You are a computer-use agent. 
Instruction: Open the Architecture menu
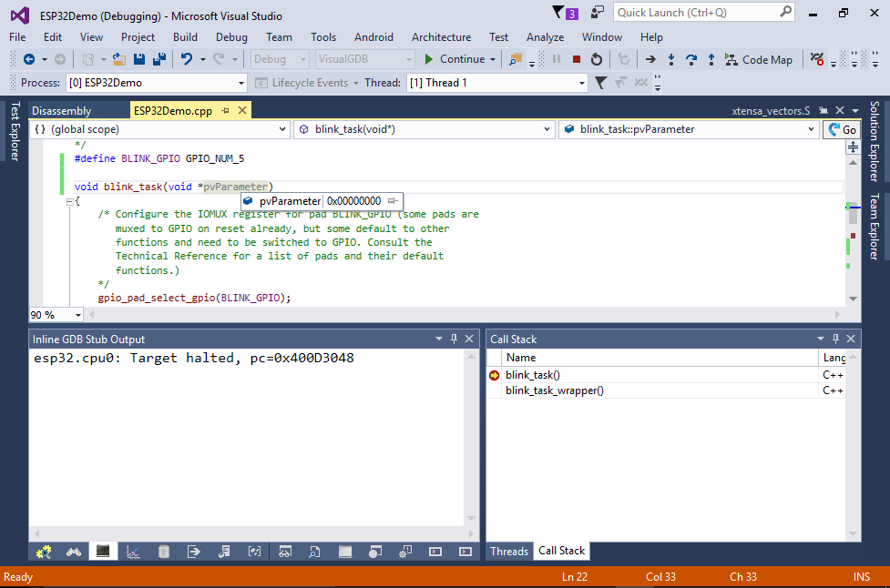pyautogui.click(x=441, y=36)
